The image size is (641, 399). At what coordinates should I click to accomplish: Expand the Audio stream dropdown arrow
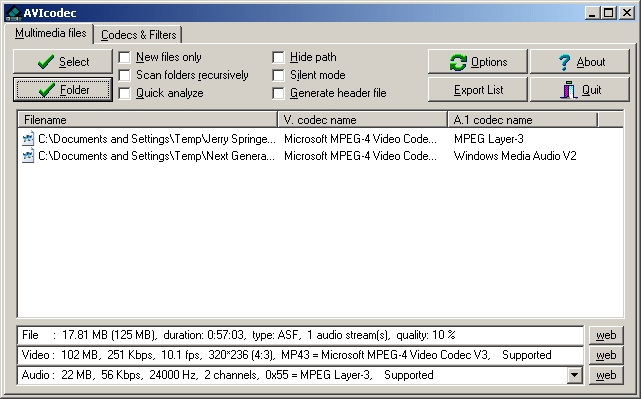coord(574,375)
